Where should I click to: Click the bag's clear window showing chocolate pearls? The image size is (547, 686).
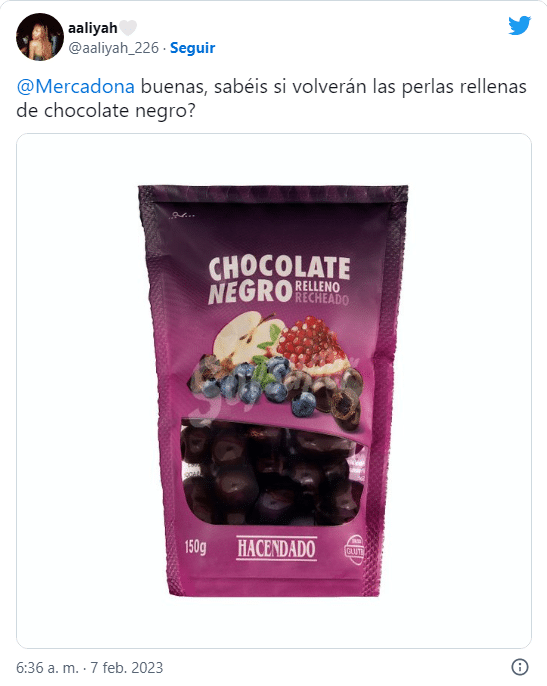coord(271,472)
